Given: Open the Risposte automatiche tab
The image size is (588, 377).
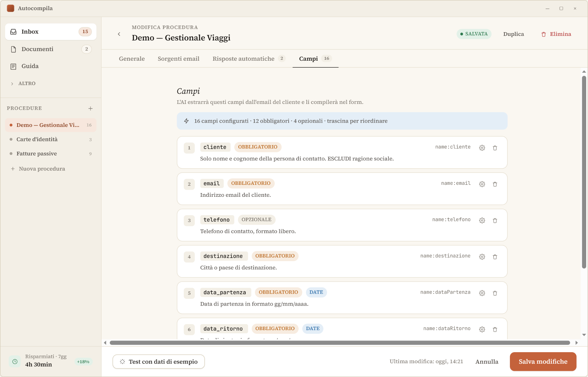Looking at the screenshot, I should point(249,59).
